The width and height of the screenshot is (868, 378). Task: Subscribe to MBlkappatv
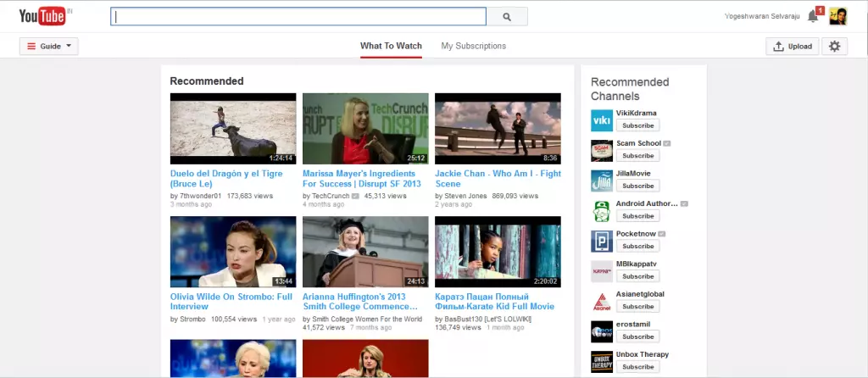637,276
